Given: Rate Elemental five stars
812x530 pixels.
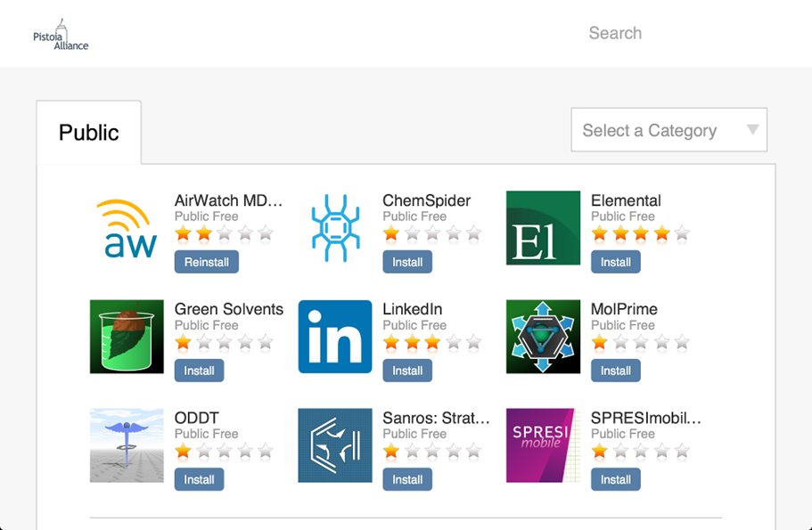Looking at the screenshot, I should click(x=682, y=234).
